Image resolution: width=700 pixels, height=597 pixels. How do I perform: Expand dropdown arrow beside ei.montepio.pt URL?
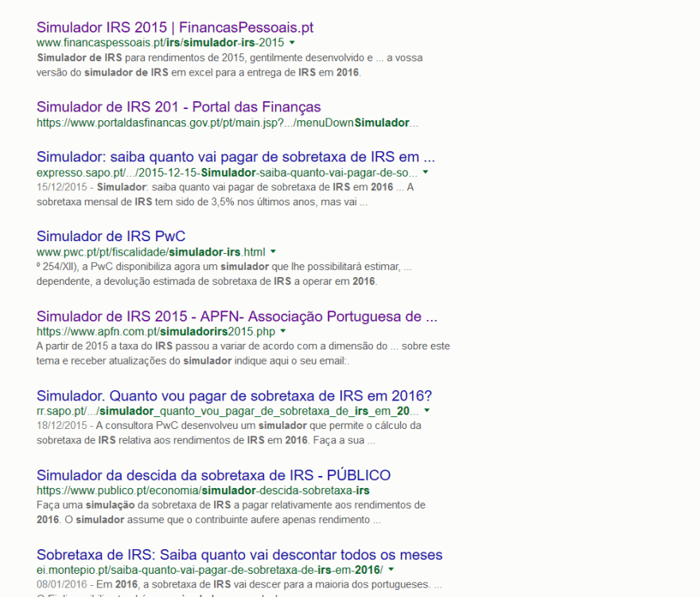(x=391, y=569)
